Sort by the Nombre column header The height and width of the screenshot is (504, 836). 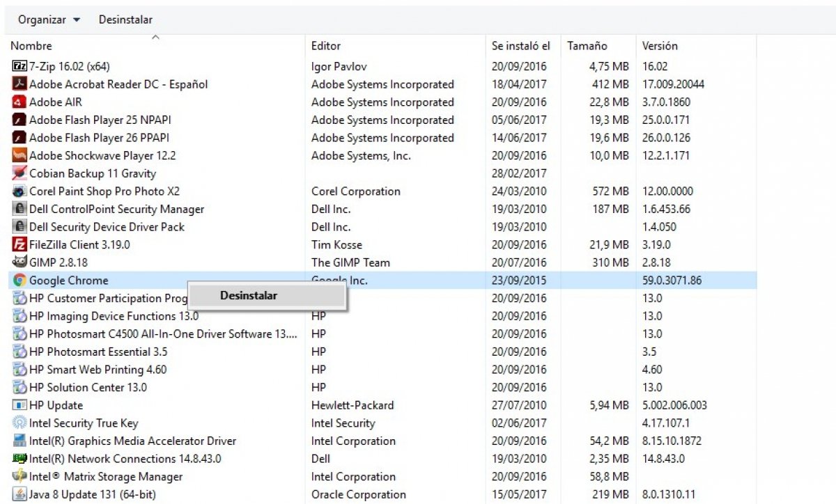coord(31,46)
